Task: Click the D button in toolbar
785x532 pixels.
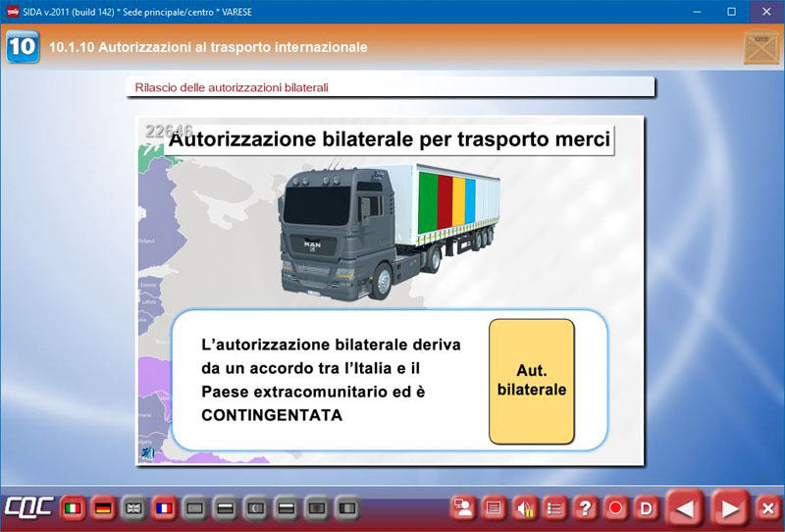Action: [x=646, y=508]
